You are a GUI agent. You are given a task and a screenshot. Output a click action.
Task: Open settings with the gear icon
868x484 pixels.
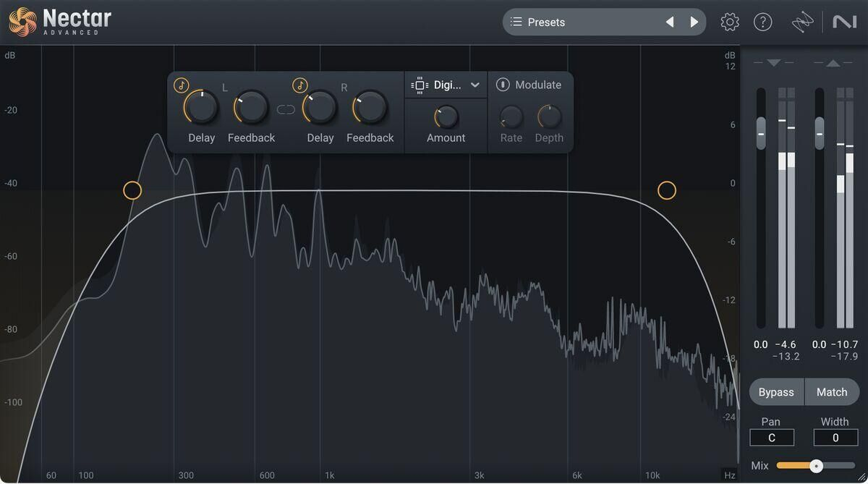[730, 22]
